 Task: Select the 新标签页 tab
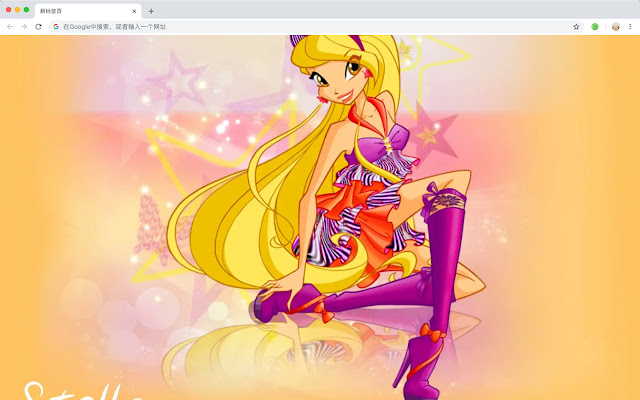click(x=88, y=11)
